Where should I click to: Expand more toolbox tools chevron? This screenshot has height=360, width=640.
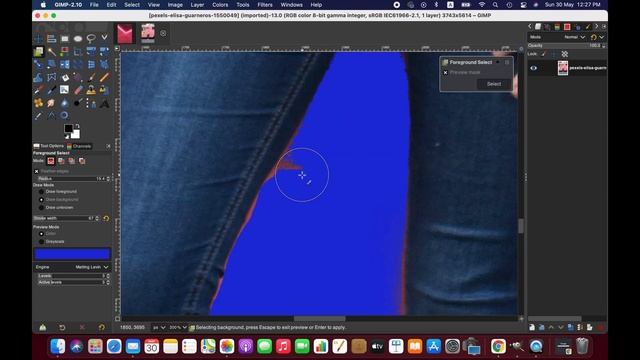104,38
